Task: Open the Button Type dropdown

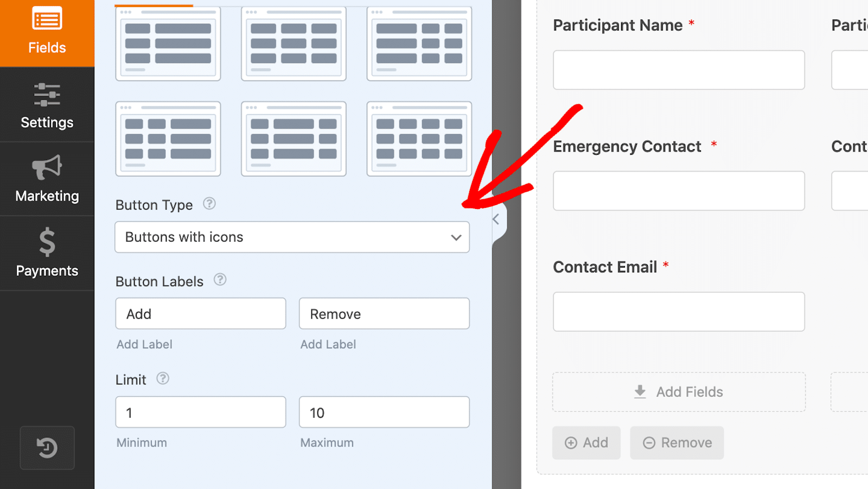Action: 292,237
